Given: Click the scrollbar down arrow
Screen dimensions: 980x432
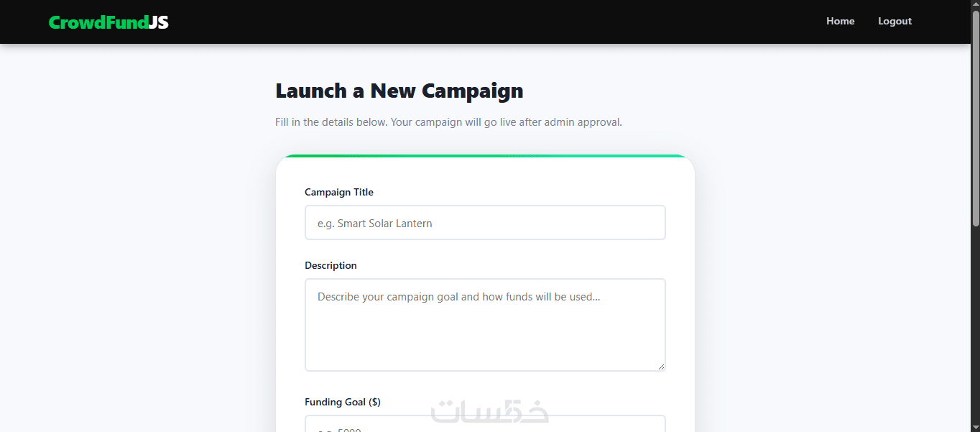Looking at the screenshot, I should coord(975,427).
